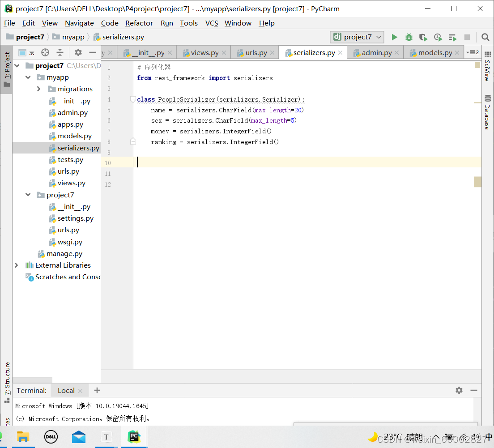This screenshot has width=494, height=448.
Task: Click the input method indicator in tray
Action: (x=489, y=437)
